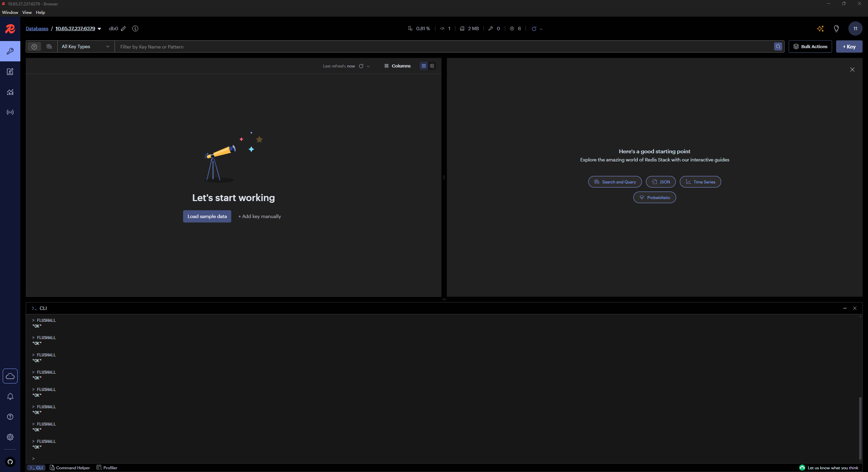
Task: Open the Workbench page in sidebar
Action: (x=10, y=72)
